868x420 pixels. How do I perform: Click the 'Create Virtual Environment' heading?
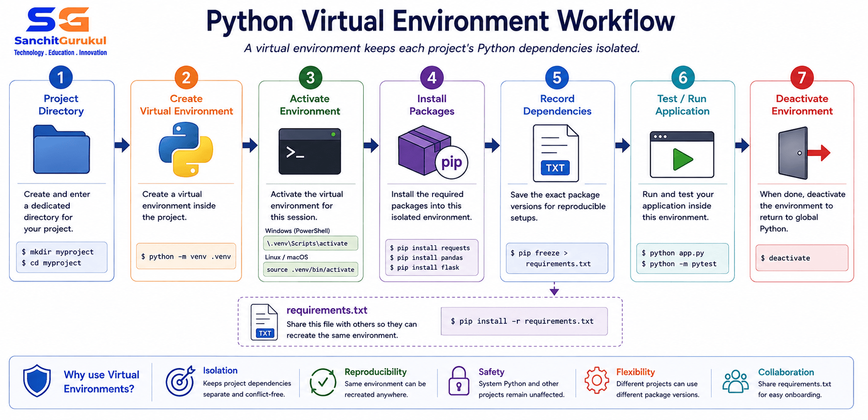(x=186, y=105)
